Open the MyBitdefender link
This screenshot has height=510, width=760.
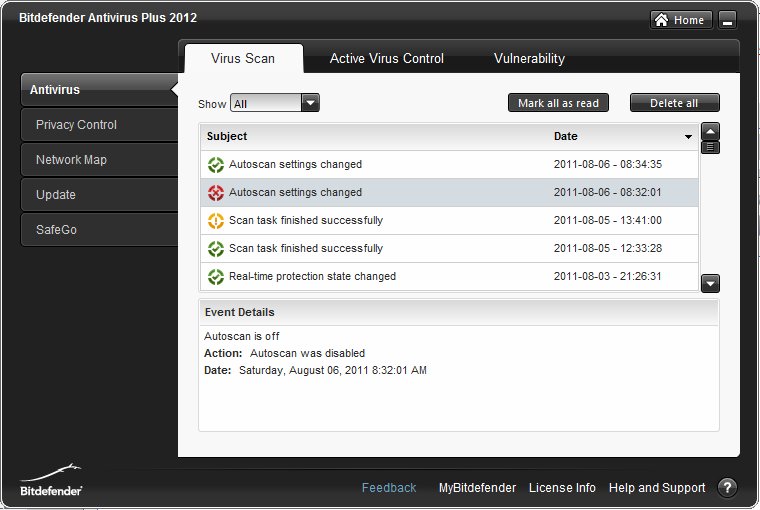click(x=477, y=488)
